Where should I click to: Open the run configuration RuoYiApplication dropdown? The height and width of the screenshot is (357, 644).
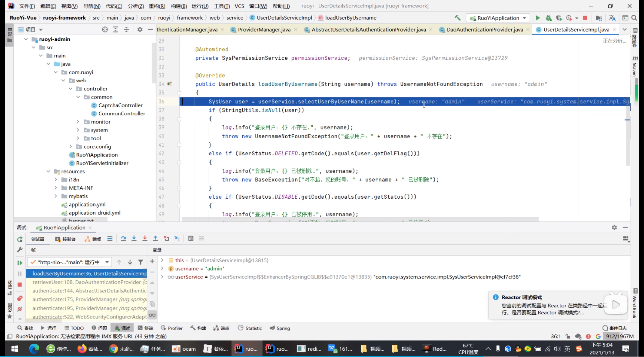coord(498,18)
